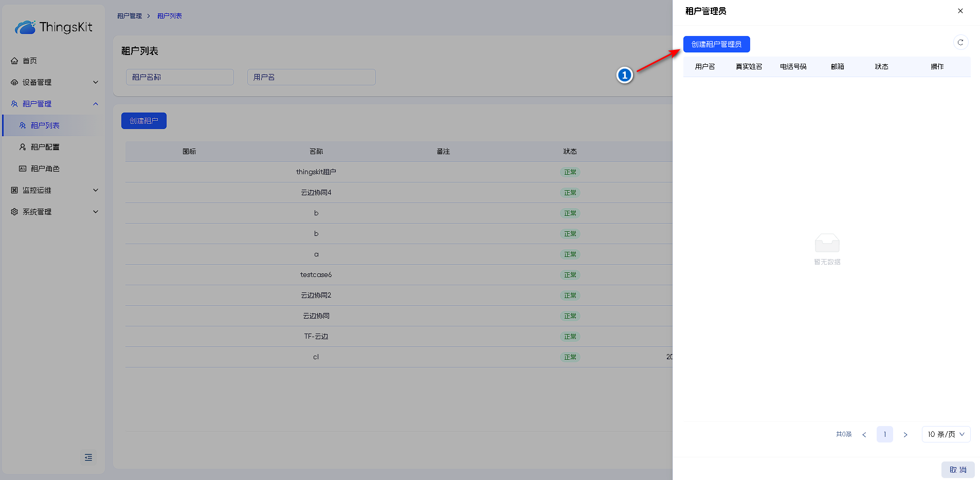The width and height of the screenshot is (980, 480).
Task: Close the tenant administrator drawer
Action: (x=960, y=11)
